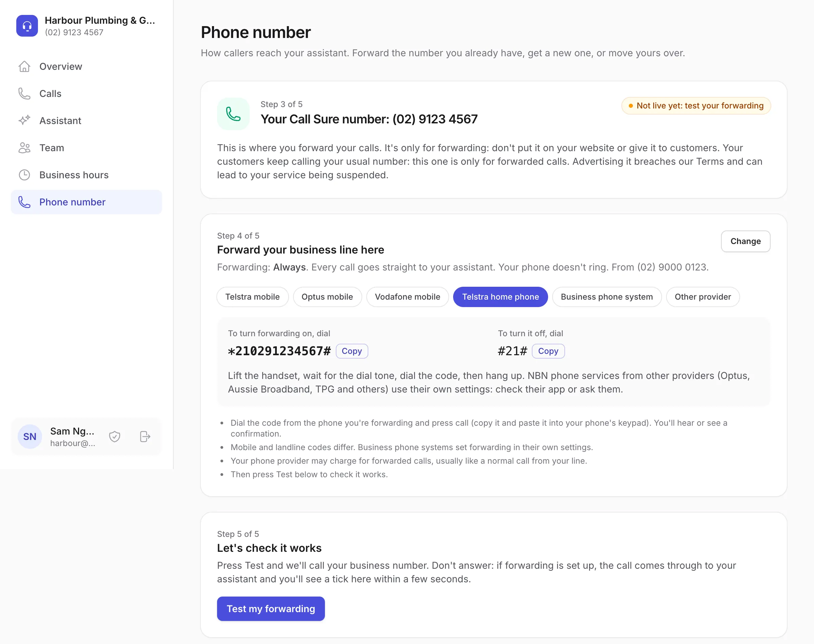Screen dimensions: 814x644
Task: Click the To turn it off, dial label
Action: (530, 333)
